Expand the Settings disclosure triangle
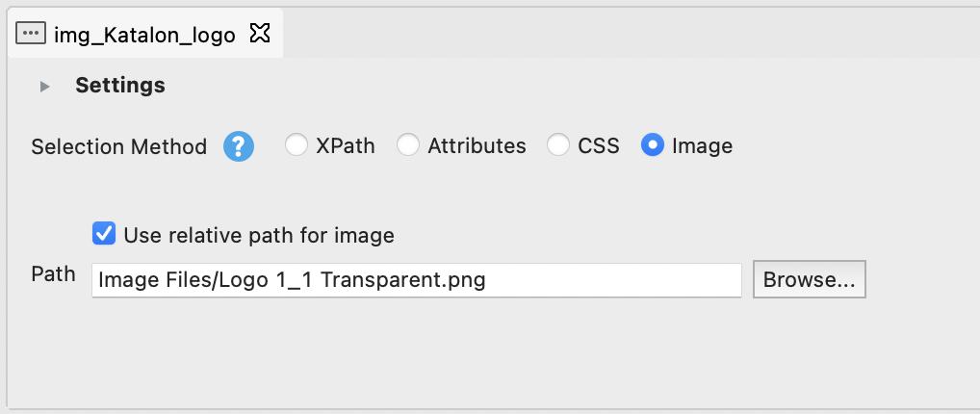The height and width of the screenshot is (414, 980). pyautogui.click(x=44, y=87)
